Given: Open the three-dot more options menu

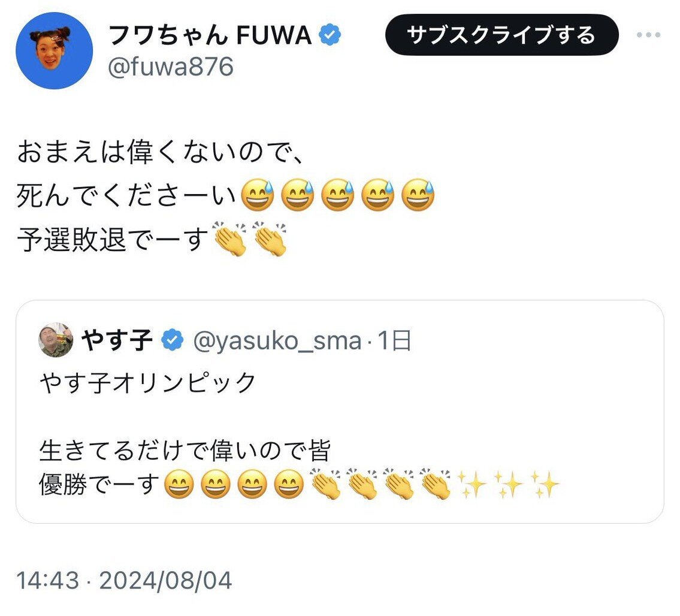Looking at the screenshot, I should (x=648, y=35).
